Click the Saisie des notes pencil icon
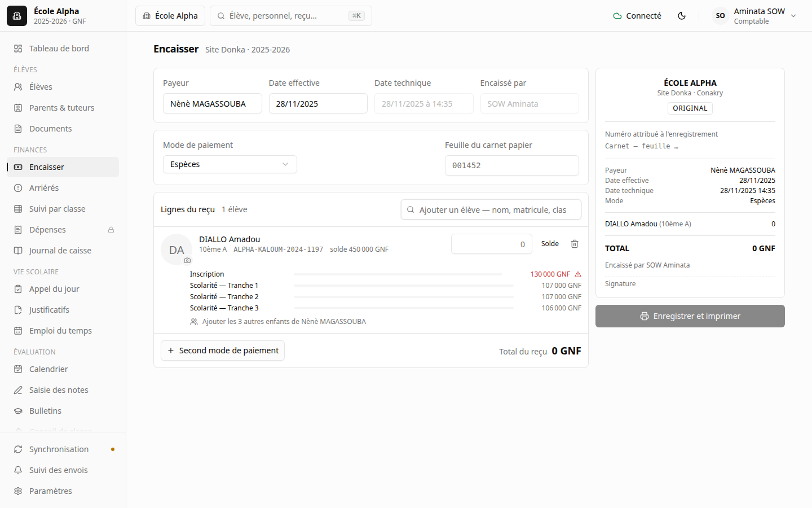The width and height of the screenshot is (812, 508). [18, 390]
